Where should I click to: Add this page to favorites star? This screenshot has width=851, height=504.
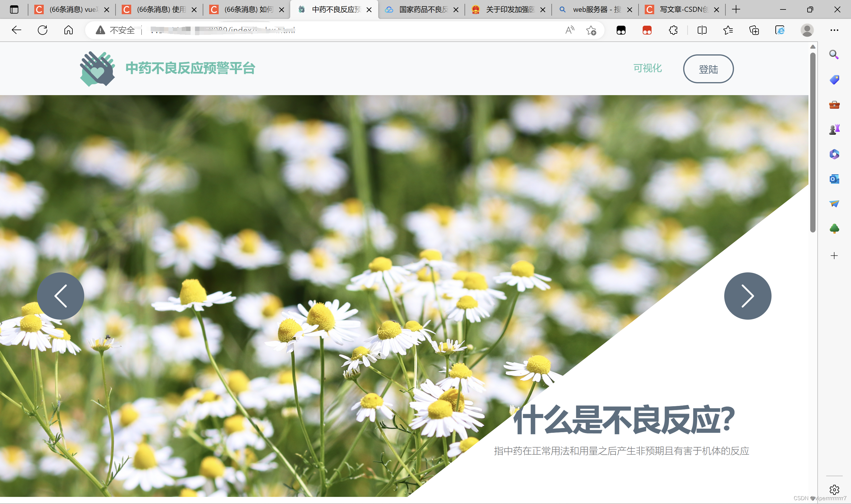pos(591,30)
